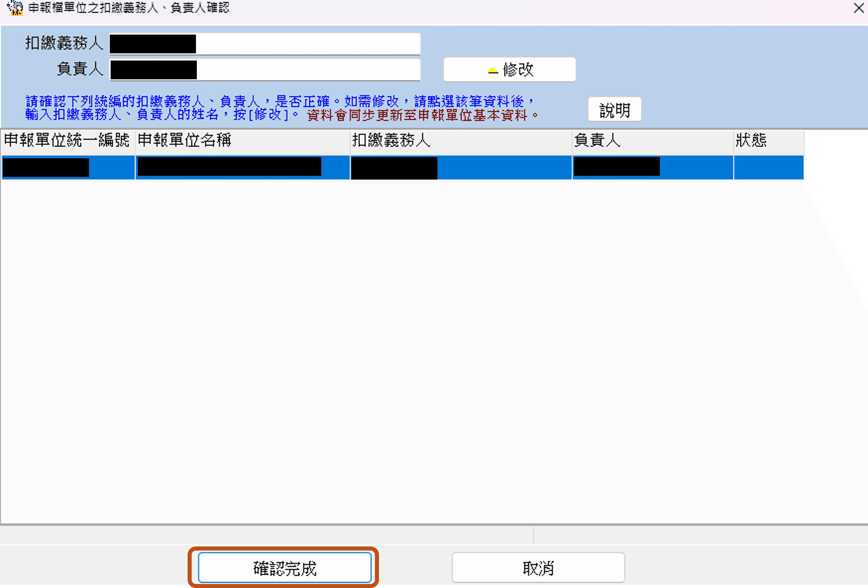Select the highlighted row's unit name cell

pos(242,167)
